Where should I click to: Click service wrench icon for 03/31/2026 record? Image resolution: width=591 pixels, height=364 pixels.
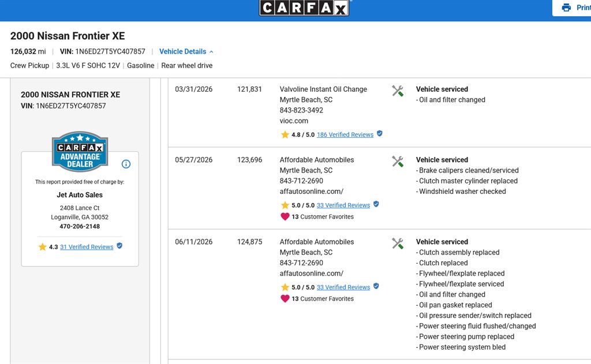point(397,91)
